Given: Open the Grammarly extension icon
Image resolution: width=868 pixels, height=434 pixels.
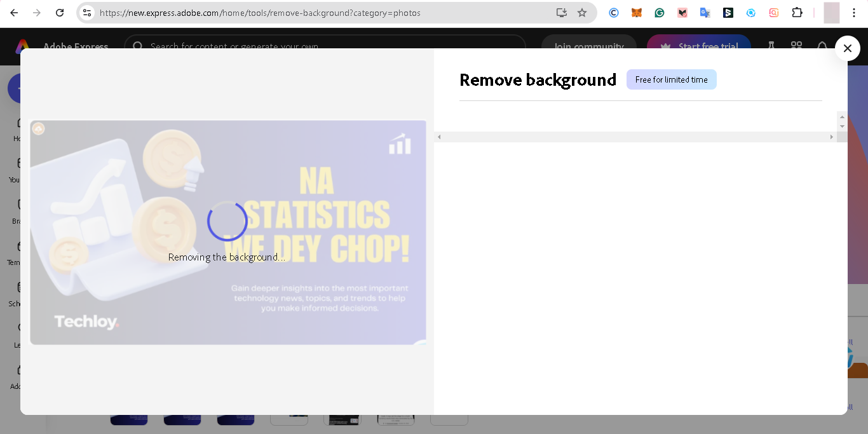Looking at the screenshot, I should [x=660, y=13].
